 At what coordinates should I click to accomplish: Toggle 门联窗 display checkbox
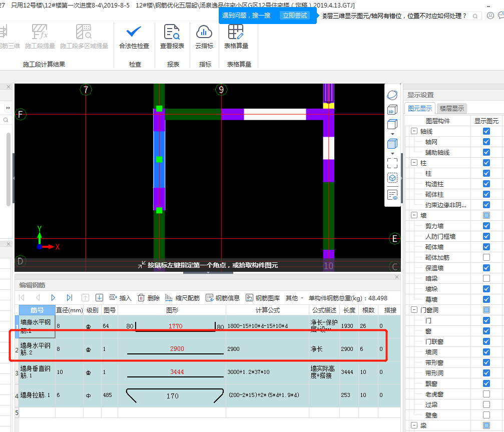[x=486, y=341]
